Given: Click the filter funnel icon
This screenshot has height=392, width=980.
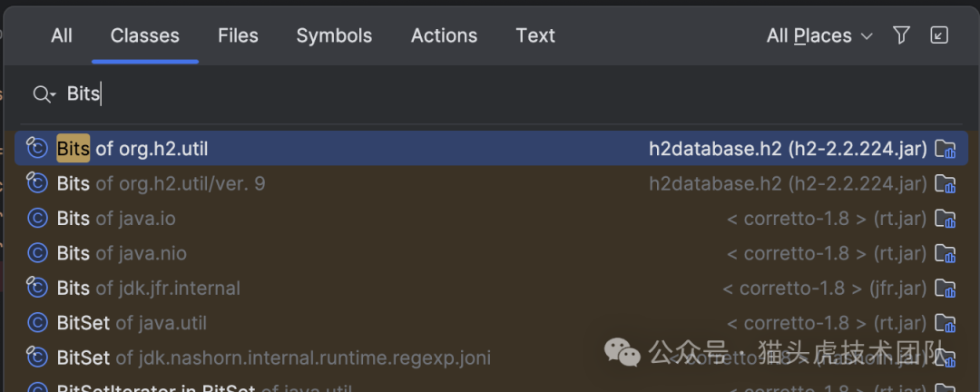Looking at the screenshot, I should pos(901,35).
